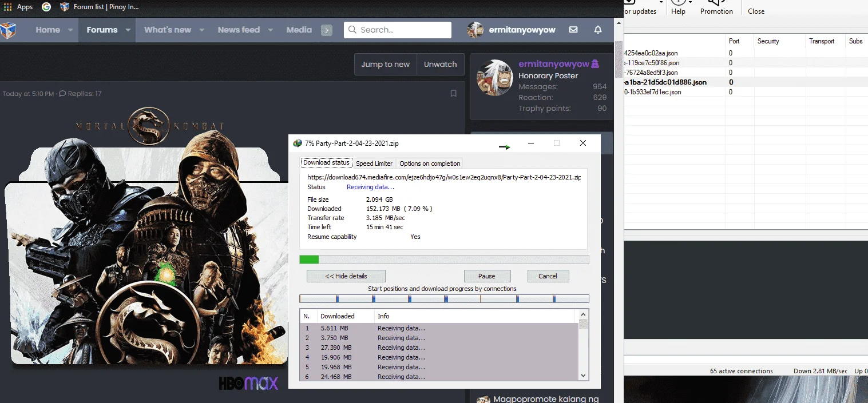Click the green download progress bar
The height and width of the screenshot is (403, 868).
pyautogui.click(x=444, y=260)
